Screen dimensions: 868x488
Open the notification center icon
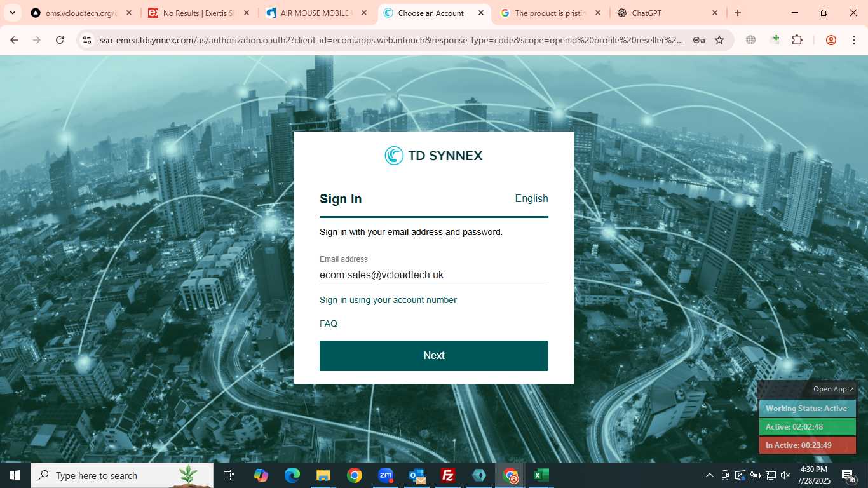point(849,475)
